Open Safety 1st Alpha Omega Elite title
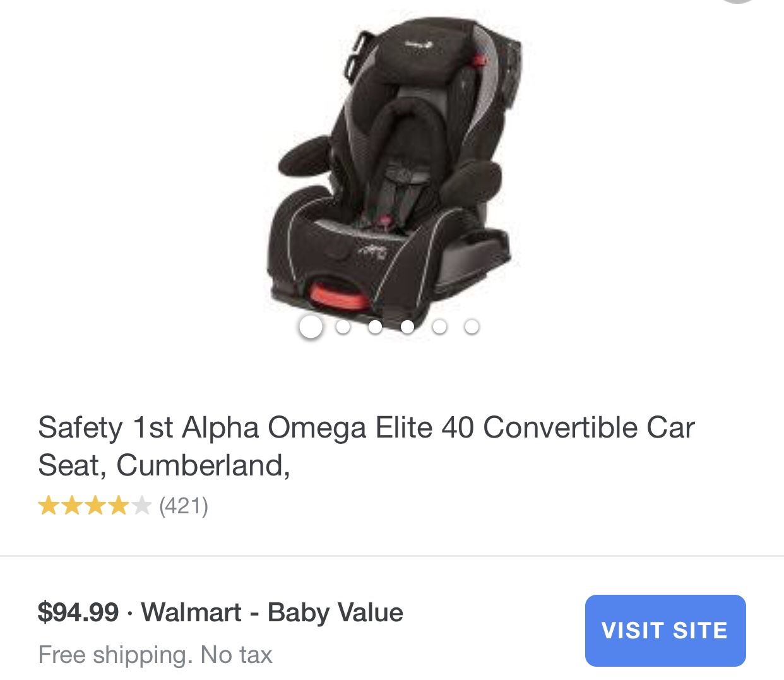The height and width of the screenshot is (680, 784). point(366,446)
